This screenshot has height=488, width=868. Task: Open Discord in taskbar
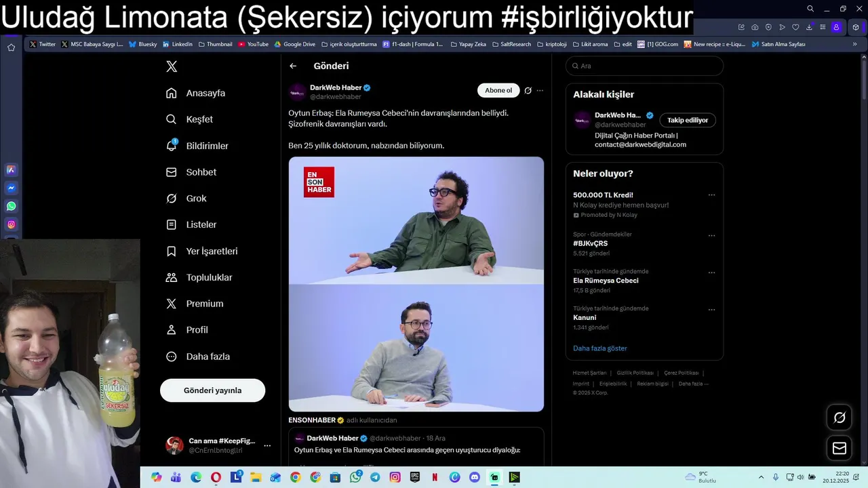pyautogui.click(x=475, y=477)
